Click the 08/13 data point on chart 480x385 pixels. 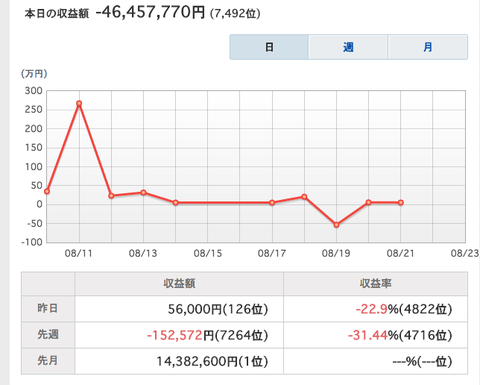click(x=143, y=192)
